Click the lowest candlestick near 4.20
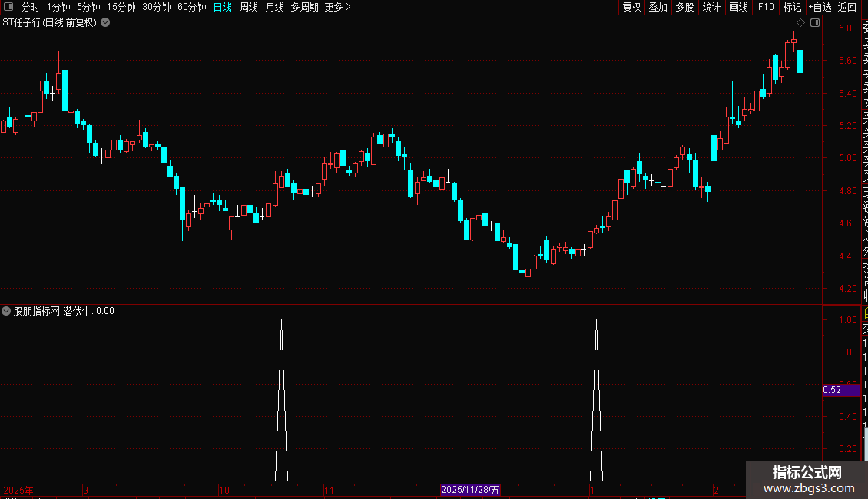This screenshot has width=868, height=499. (522, 278)
